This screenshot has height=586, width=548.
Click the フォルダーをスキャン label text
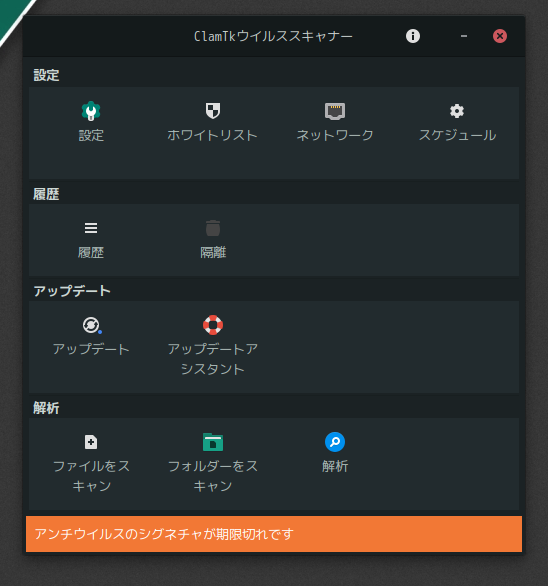point(213,476)
